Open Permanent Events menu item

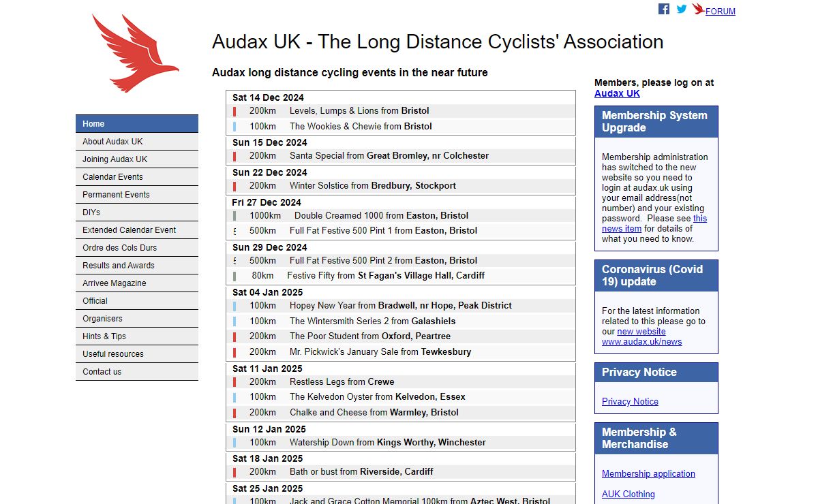click(x=137, y=195)
